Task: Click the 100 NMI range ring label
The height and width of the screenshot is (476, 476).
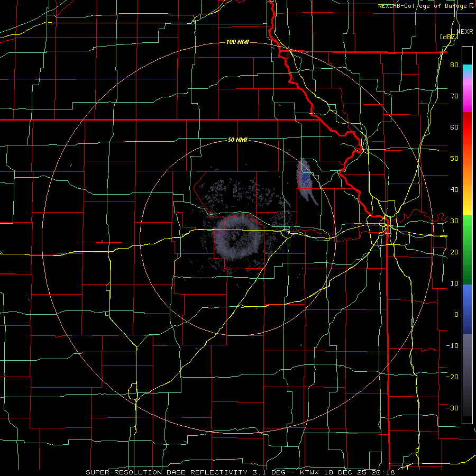Action: point(237,42)
